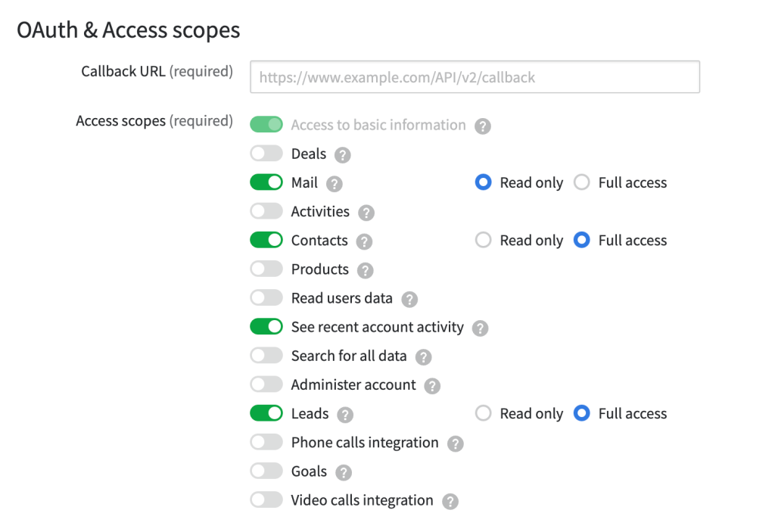Show help for Contacts scope

pyautogui.click(x=364, y=241)
